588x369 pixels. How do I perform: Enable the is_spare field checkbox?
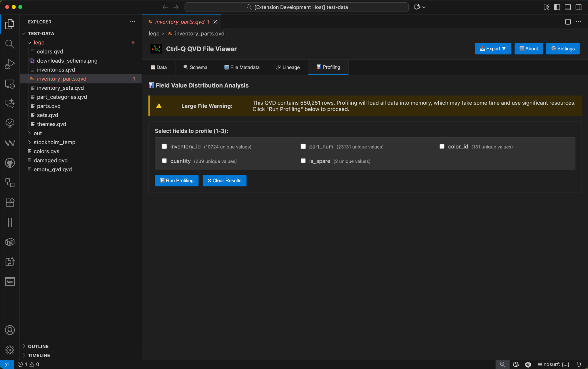coord(303,161)
